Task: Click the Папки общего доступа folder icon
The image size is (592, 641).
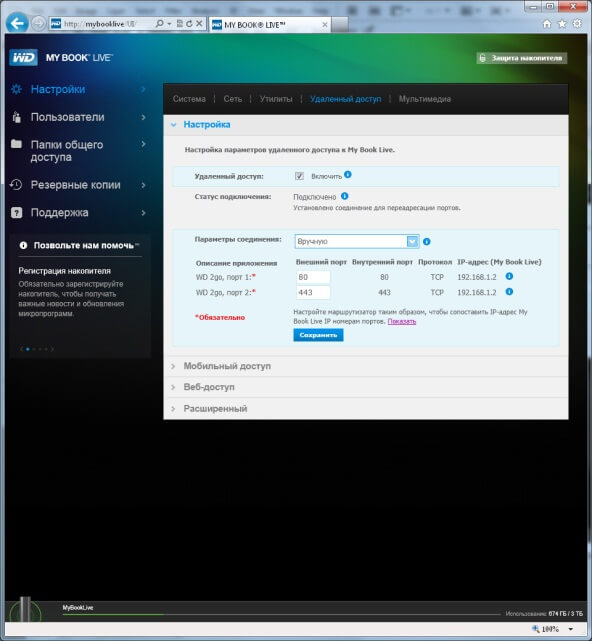Action: coord(16,144)
